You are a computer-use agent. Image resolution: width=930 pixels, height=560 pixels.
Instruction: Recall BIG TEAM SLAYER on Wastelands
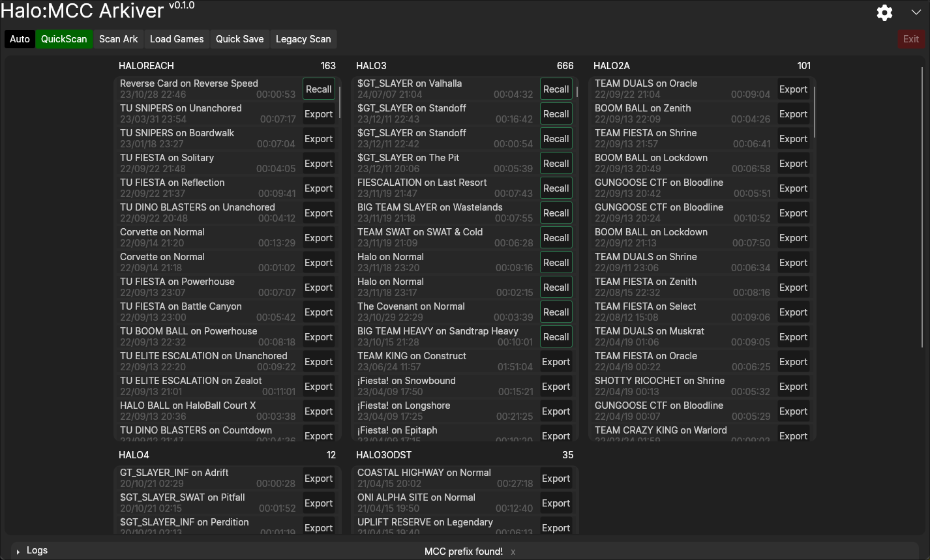[556, 213]
